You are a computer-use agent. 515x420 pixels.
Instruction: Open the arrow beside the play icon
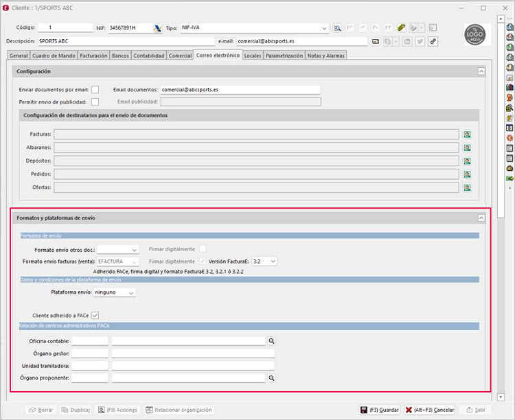click(422, 28)
